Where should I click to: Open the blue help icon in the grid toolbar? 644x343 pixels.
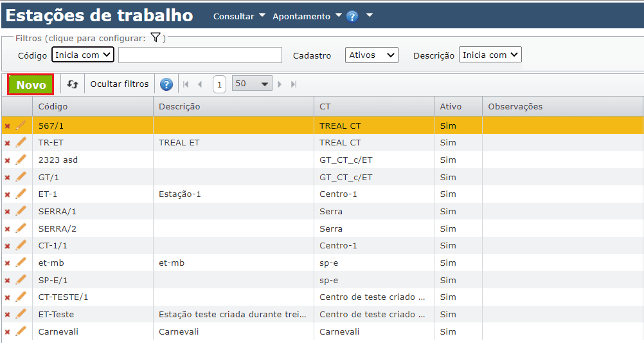click(166, 84)
